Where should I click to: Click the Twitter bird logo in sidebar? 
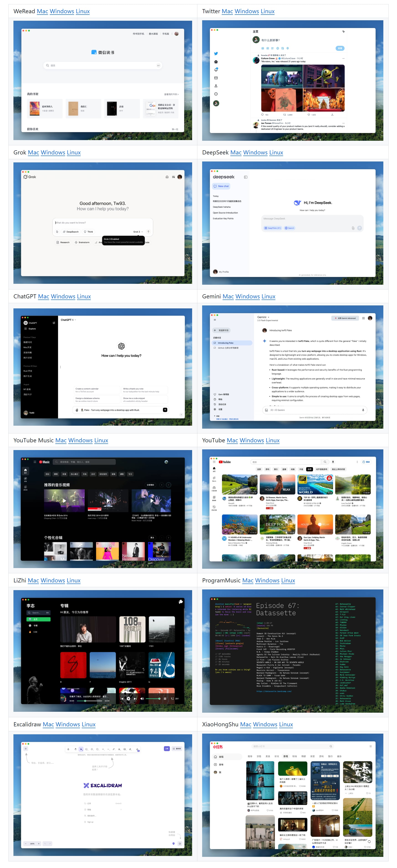point(216,54)
